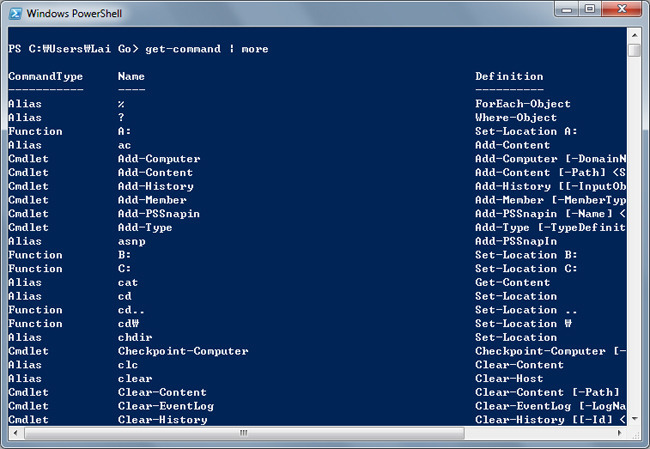Screen dimensions: 650x449
Task: Minimize the Windows PowerShell window
Action: pyautogui.click(x=567, y=9)
